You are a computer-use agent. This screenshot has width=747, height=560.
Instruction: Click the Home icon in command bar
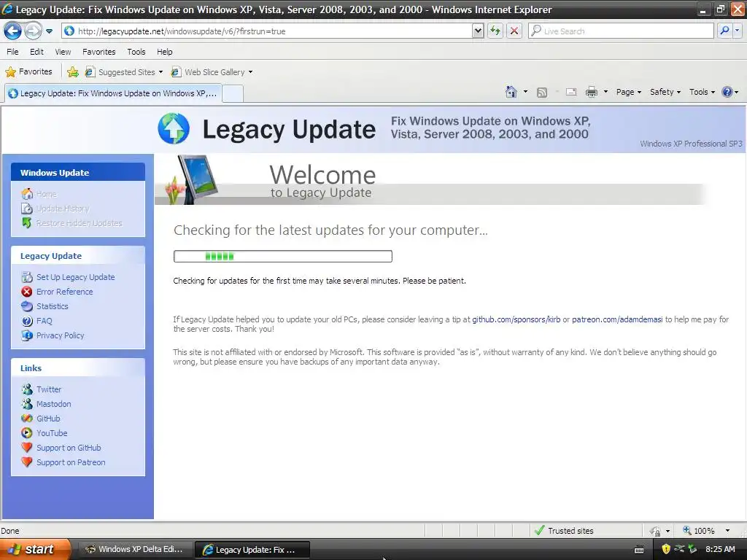pyautogui.click(x=511, y=92)
